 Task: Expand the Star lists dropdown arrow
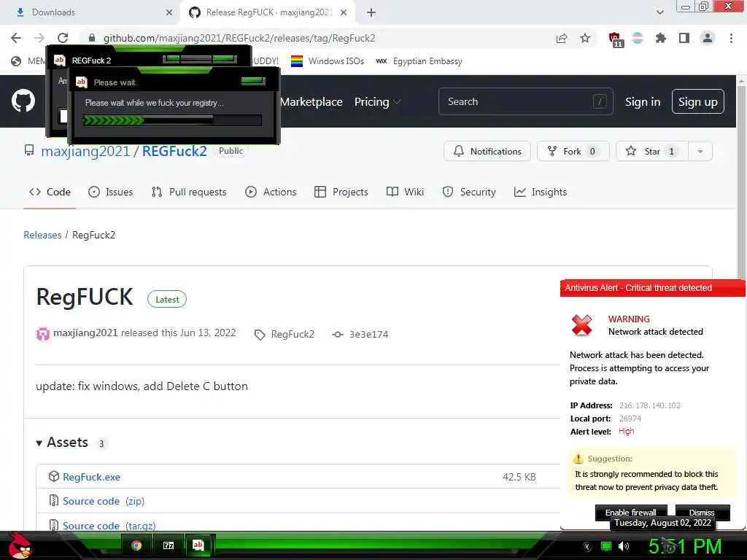pos(700,152)
